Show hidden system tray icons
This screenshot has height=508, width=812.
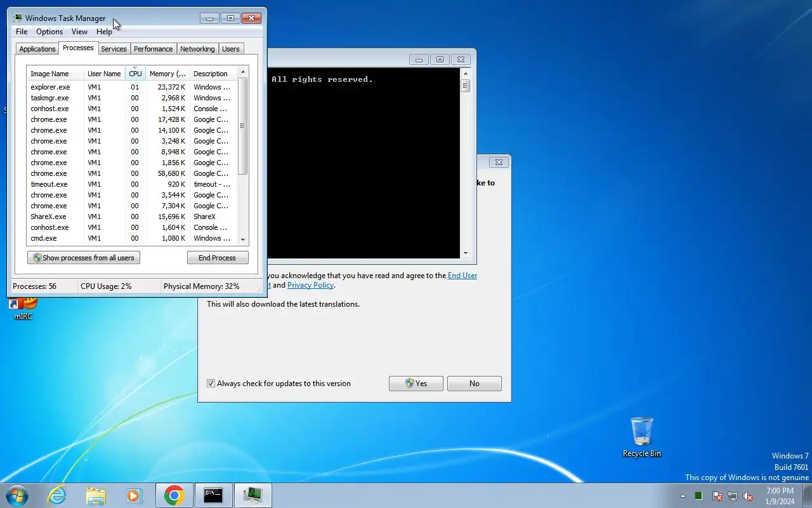click(683, 496)
